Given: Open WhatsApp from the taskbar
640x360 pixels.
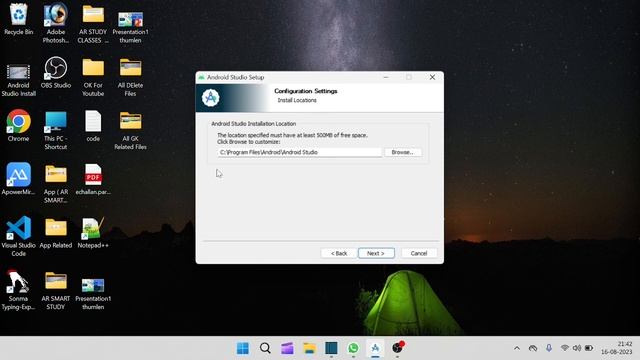Looking at the screenshot, I should pos(353,348).
